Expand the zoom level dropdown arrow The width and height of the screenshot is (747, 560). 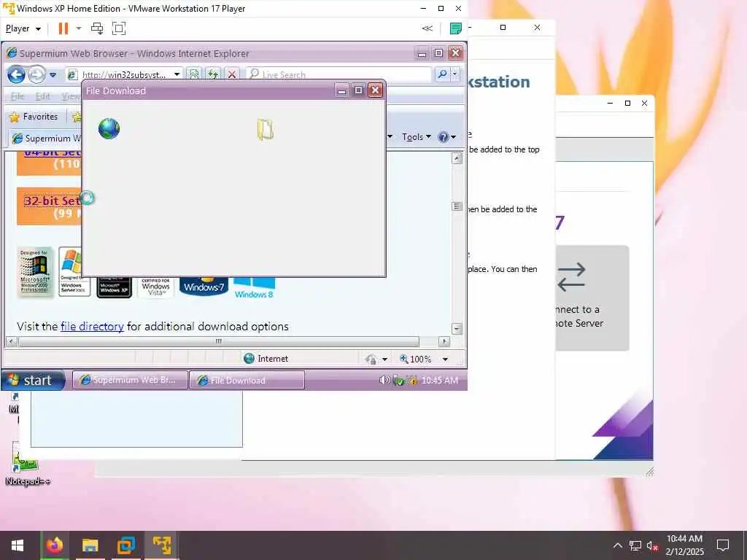pos(445,359)
